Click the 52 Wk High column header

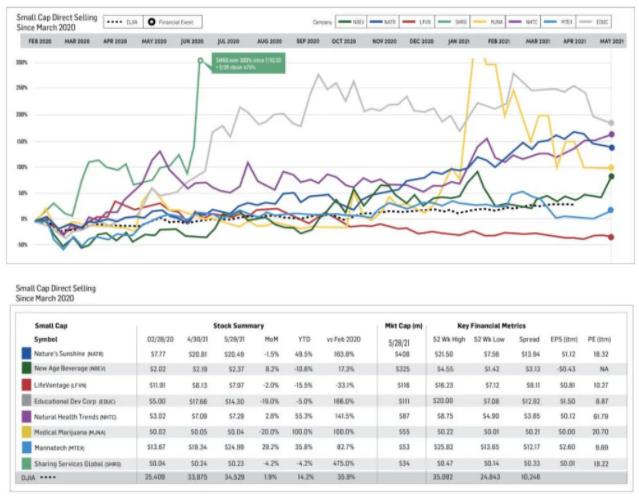[449, 339]
